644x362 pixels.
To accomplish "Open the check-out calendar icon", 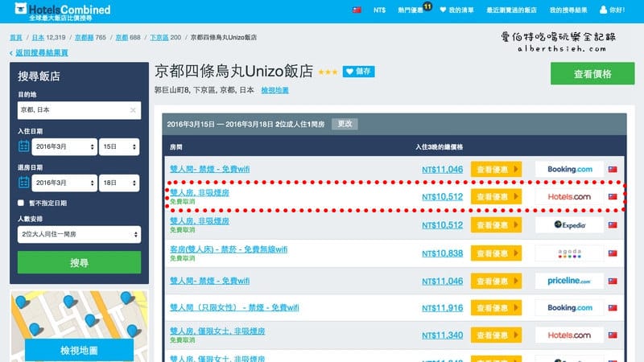I will [24, 182].
